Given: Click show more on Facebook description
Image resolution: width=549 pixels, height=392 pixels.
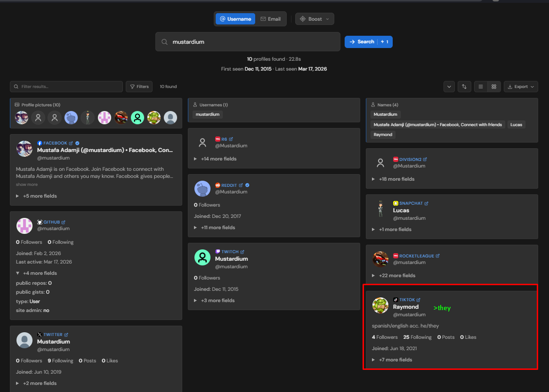Looking at the screenshot, I should [x=27, y=184].
